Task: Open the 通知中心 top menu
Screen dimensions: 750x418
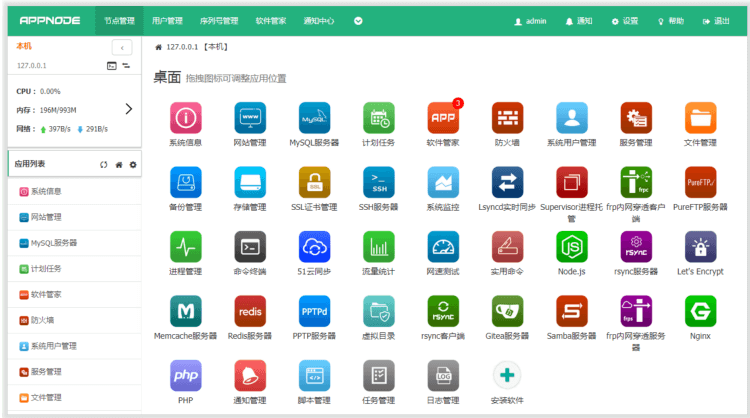Action: (x=319, y=21)
